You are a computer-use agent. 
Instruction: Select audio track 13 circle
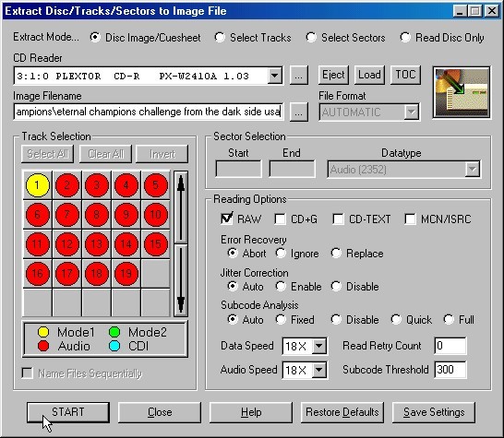click(96, 244)
